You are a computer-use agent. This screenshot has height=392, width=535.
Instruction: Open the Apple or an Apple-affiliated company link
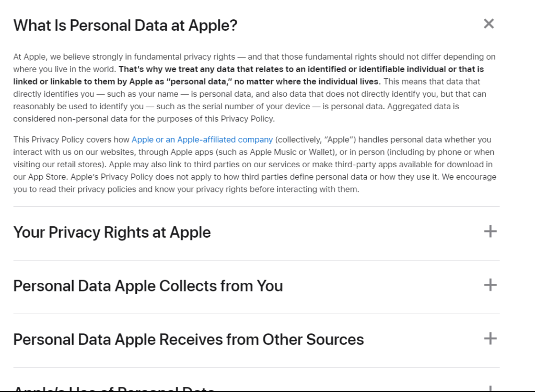point(202,140)
